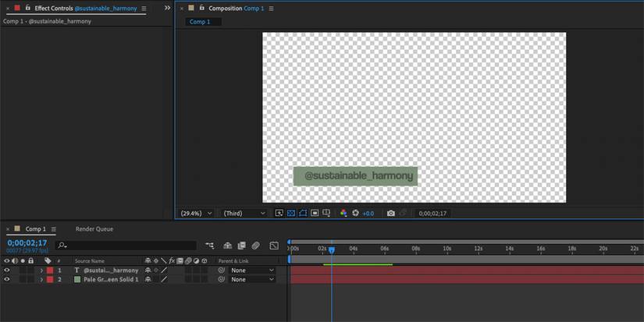The height and width of the screenshot is (322, 644).
Task: Click the current time 0;00;02;17 in timeline
Action: tap(27, 242)
